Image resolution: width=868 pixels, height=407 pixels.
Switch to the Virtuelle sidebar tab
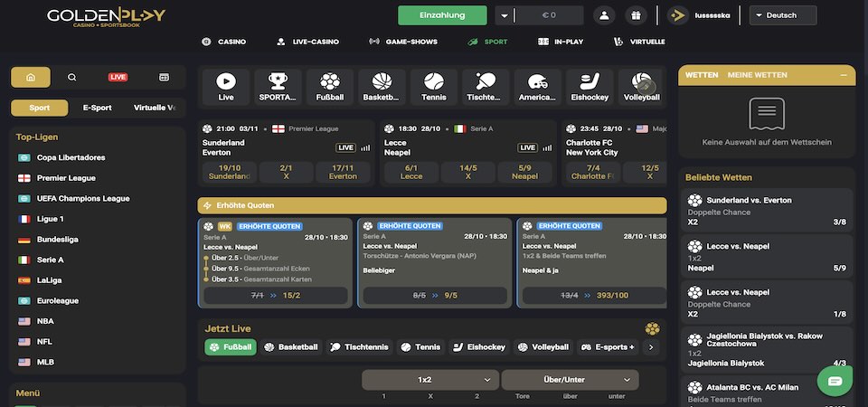pyautogui.click(x=156, y=108)
